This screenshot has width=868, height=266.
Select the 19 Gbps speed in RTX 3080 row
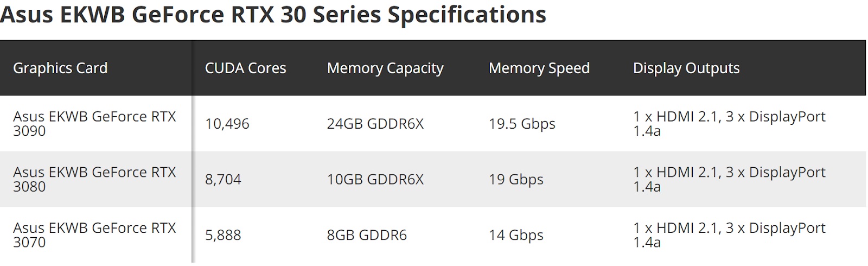516,179
